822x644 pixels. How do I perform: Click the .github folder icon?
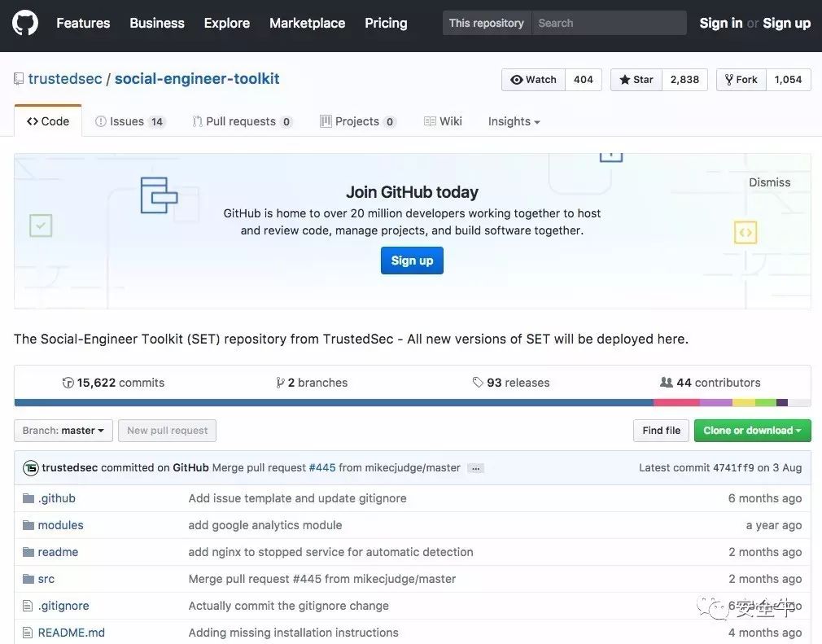tap(28, 498)
